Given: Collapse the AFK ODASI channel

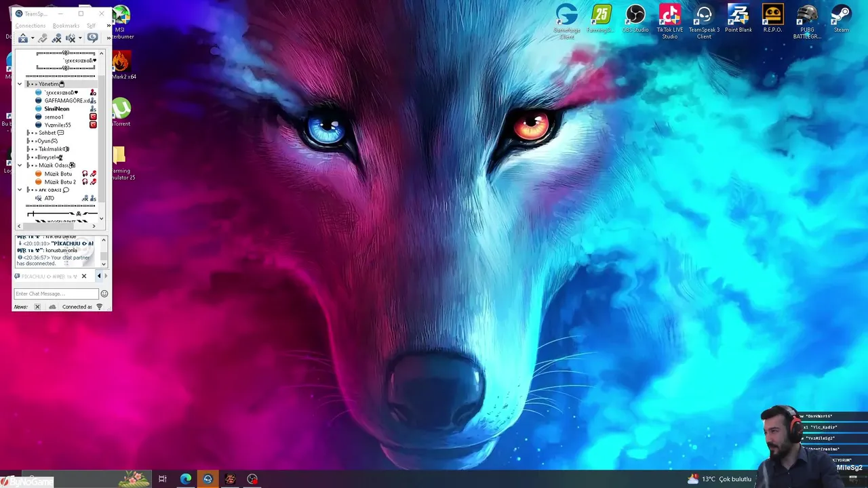Looking at the screenshot, I should tap(20, 190).
